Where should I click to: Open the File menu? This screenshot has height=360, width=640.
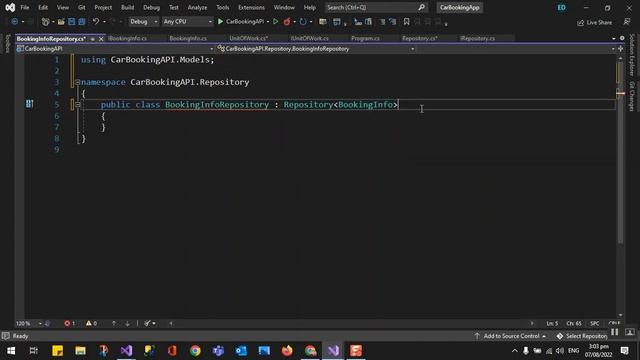click(25, 7)
